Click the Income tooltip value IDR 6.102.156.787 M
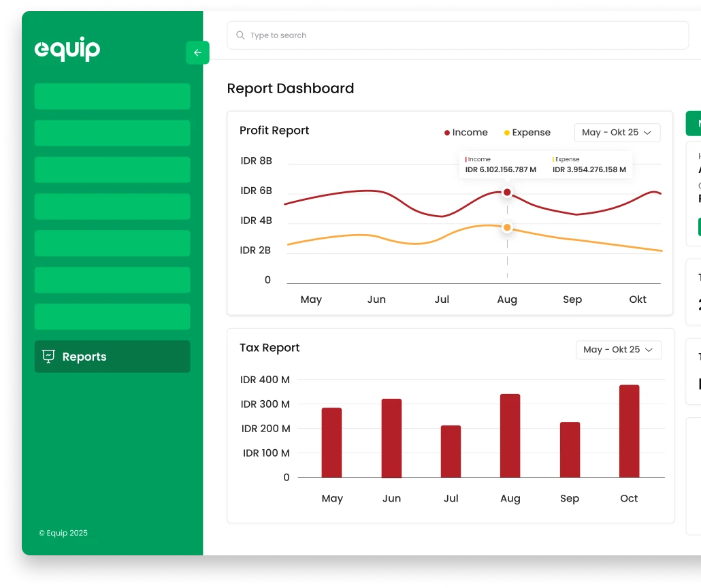 501,169
